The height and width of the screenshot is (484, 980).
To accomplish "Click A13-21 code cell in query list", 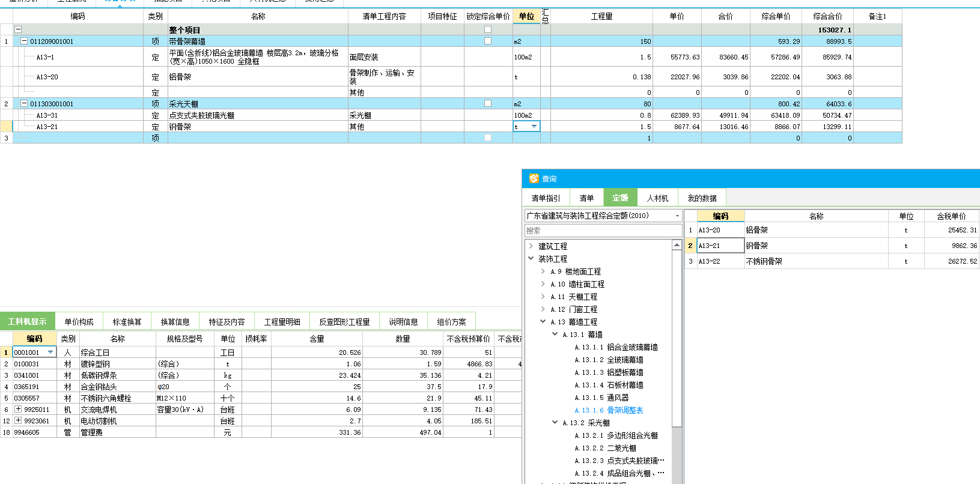I will [720, 246].
